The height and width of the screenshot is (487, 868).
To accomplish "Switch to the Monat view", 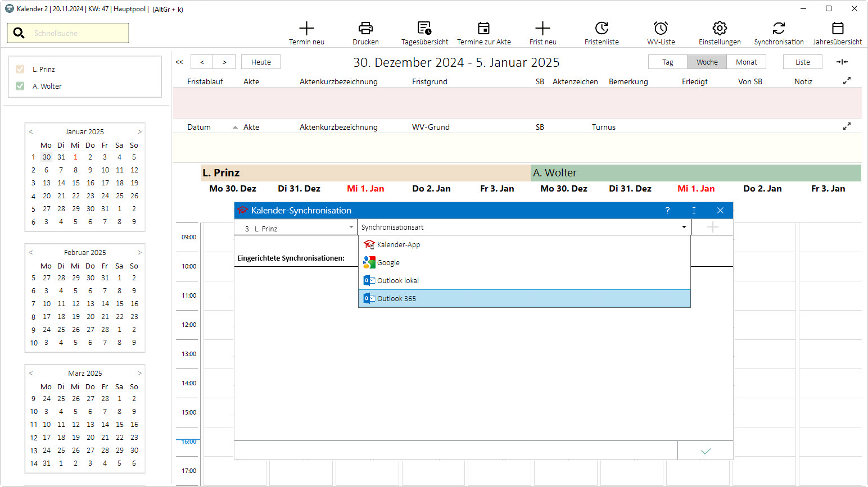I will (746, 62).
